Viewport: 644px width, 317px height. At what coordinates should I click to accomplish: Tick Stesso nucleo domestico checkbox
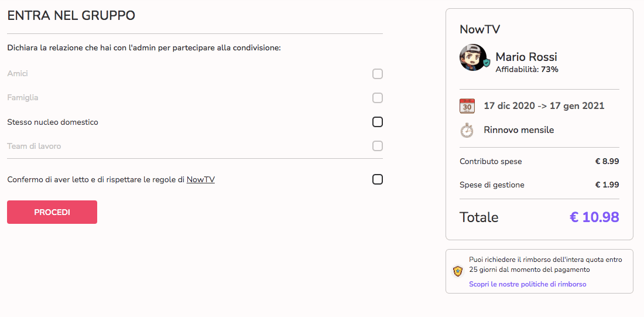(x=378, y=122)
